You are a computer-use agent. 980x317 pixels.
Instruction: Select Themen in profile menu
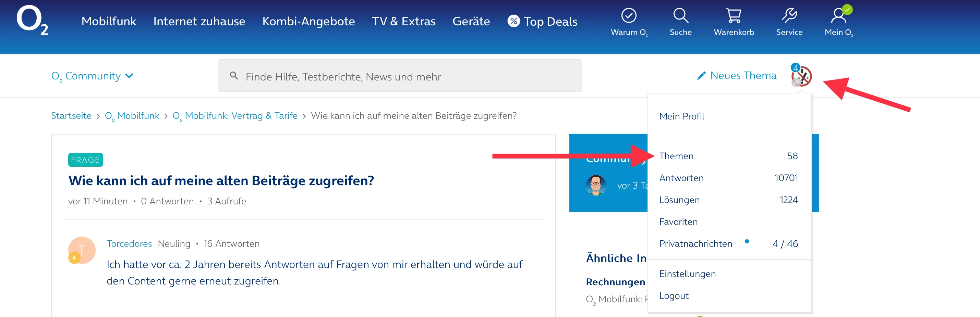pos(676,156)
